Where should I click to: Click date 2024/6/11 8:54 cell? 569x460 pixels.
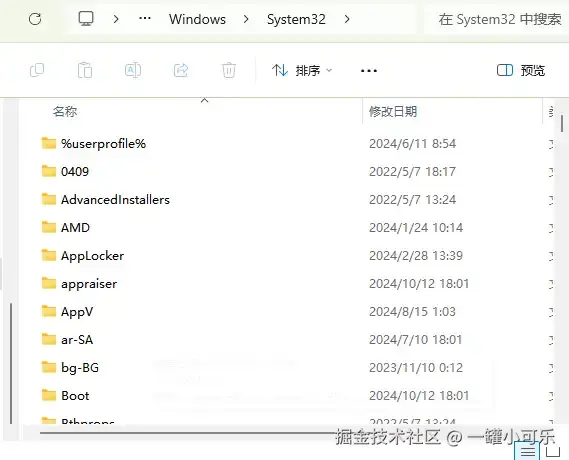click(x=412, y=144)
